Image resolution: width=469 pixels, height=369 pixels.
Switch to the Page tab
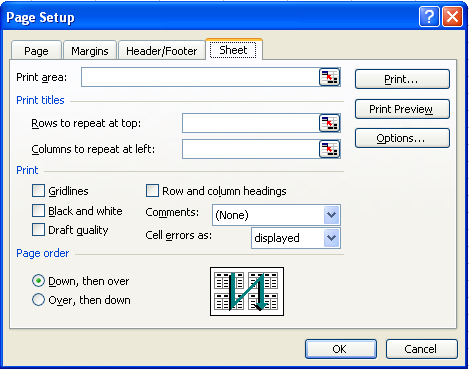(36, 51)
